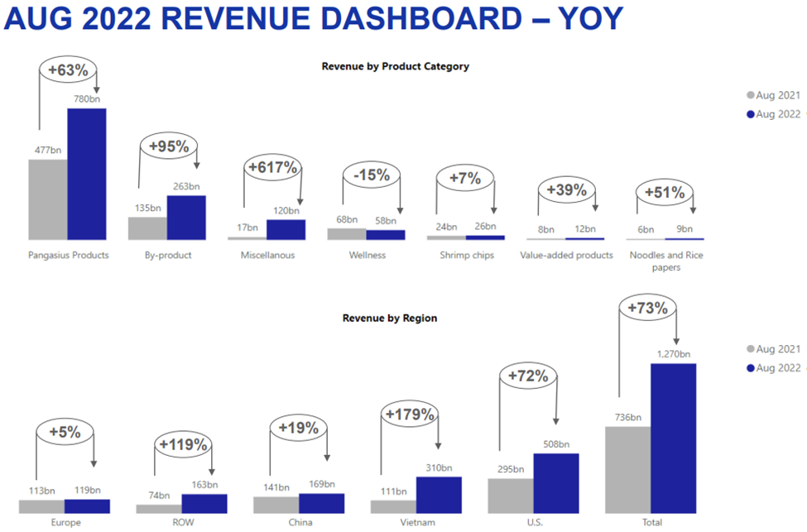The height and width of the screenshot is (532, 807).
Task: Select the 1,270bn Total blue bar
Action: click(x=673, y=438)
